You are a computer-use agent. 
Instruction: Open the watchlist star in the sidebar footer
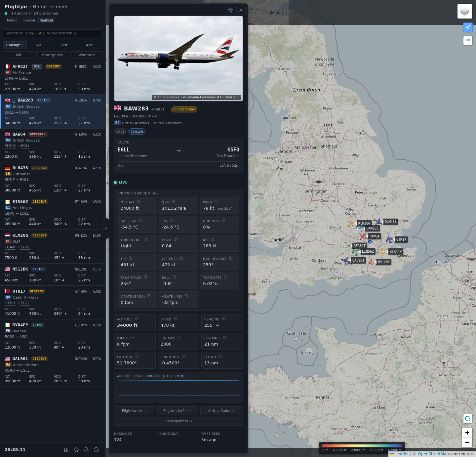pos(76,450)
